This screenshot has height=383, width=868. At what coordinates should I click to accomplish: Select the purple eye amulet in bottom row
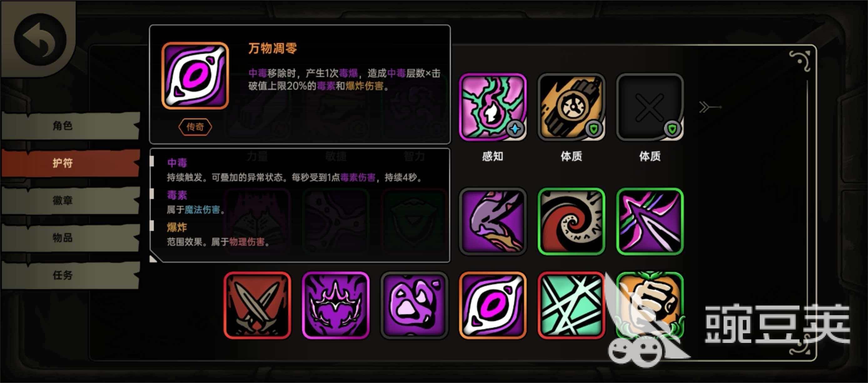coord(493,305)
